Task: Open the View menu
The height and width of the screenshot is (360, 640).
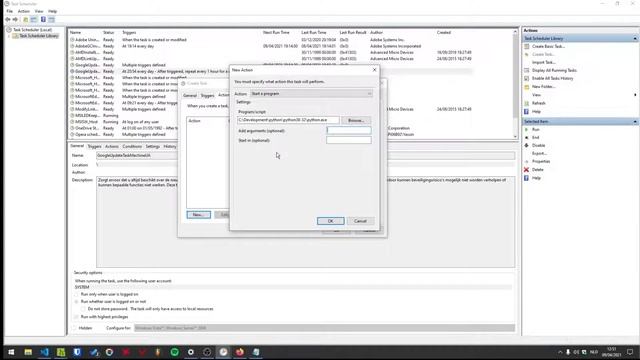Action: 39,11
